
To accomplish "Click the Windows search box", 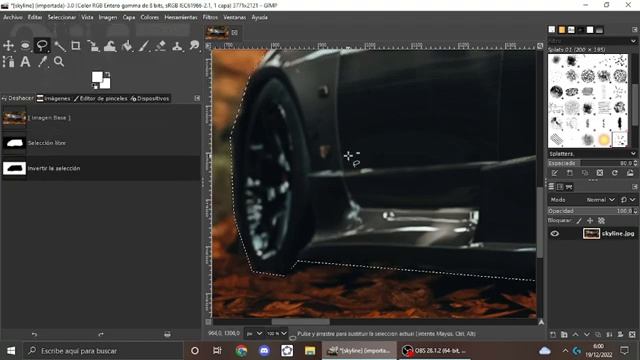I will click(103, 351).
